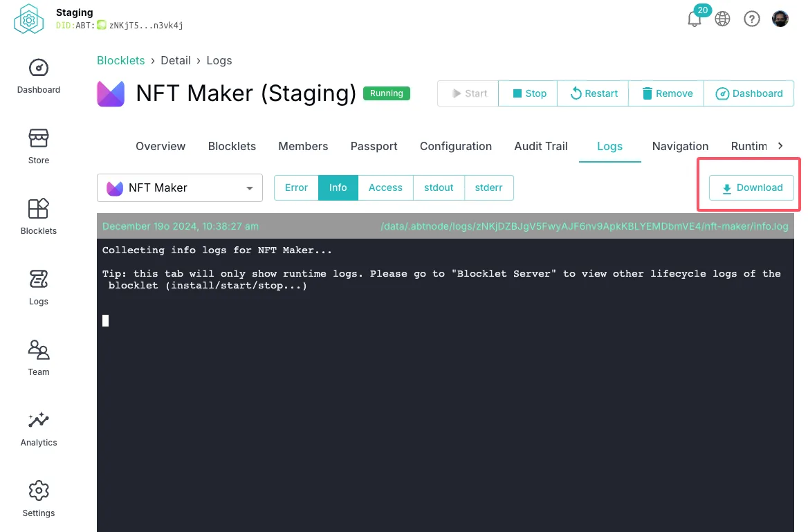Open the blocklet Dashboard button
Image resolution: width=808 pixels, height=532 pixels.
tap(749, 93)
